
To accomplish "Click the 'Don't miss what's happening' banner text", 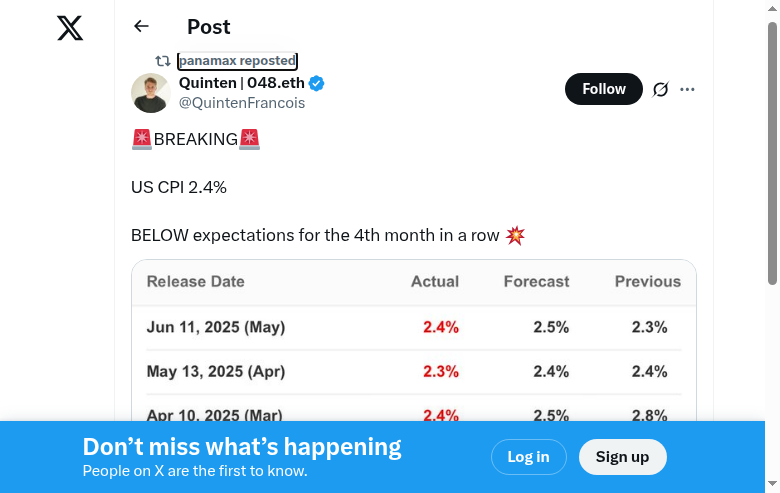I will pyautogui.click(x=242, y=447).
